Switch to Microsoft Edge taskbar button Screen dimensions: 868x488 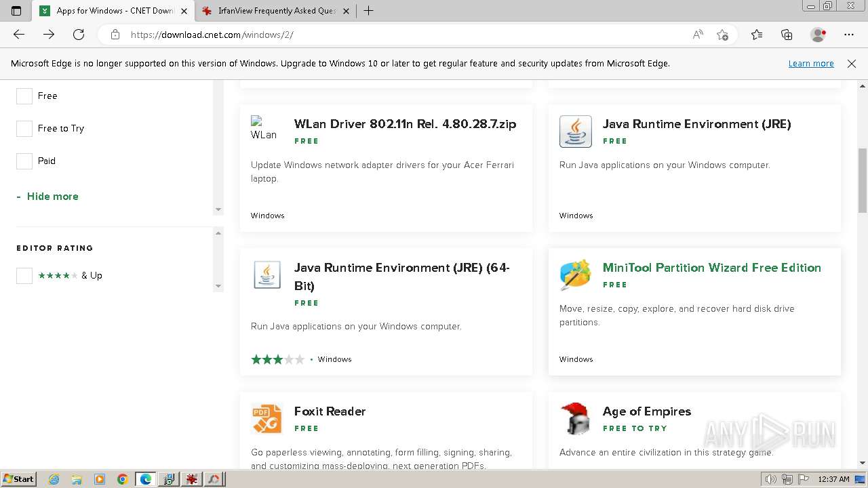[x=146, y=479]
